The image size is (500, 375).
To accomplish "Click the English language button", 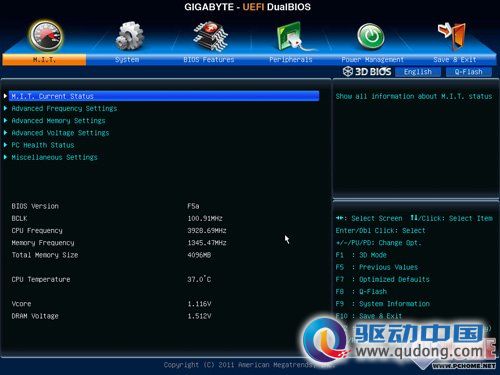I will (x=418, y=72).
